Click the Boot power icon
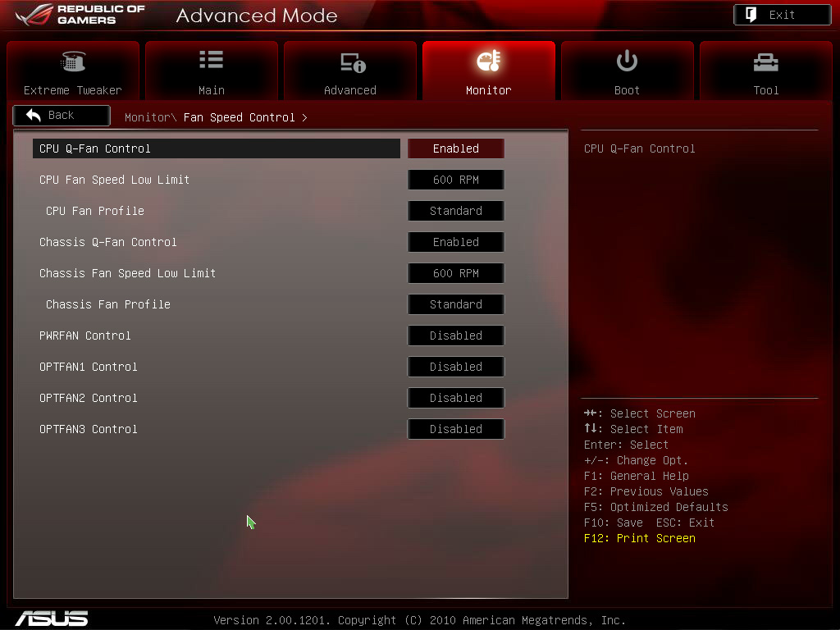 point(627,61)
